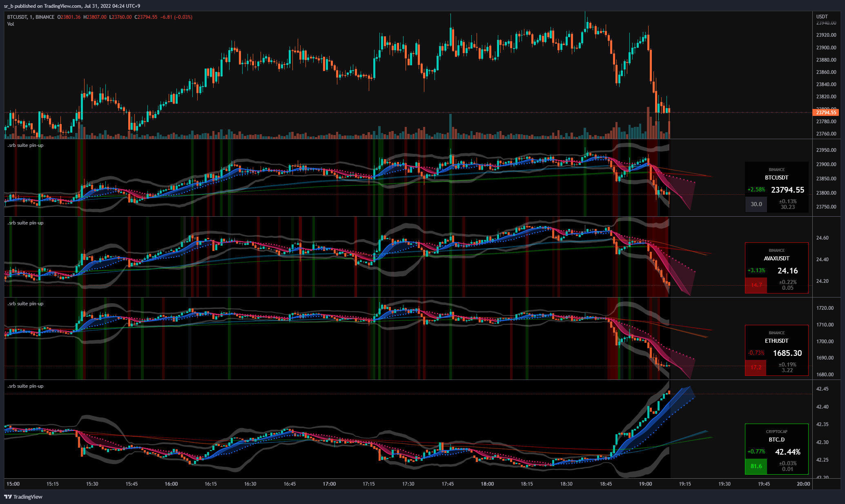Click the green 81.6 box in the BTC.D panel
Screen dimensions: 845x504
(x=756, y=466)
